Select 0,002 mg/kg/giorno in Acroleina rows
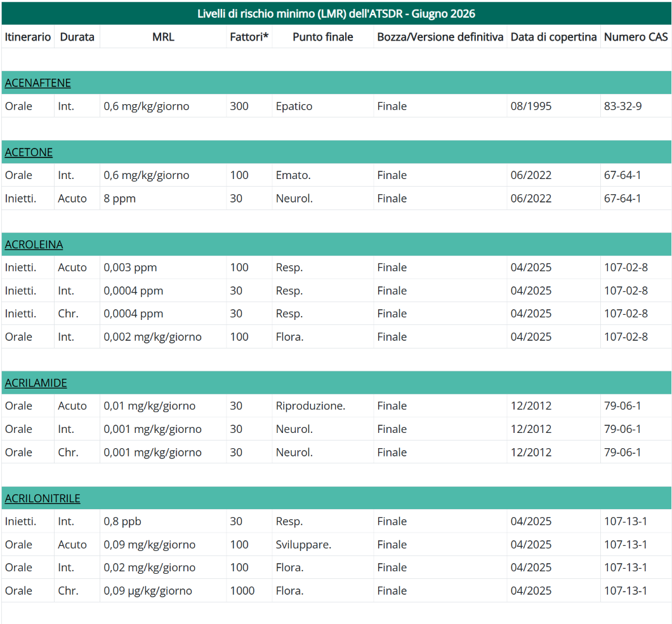Viewport: 672px width, 624px height. click(x=152, y=336)
